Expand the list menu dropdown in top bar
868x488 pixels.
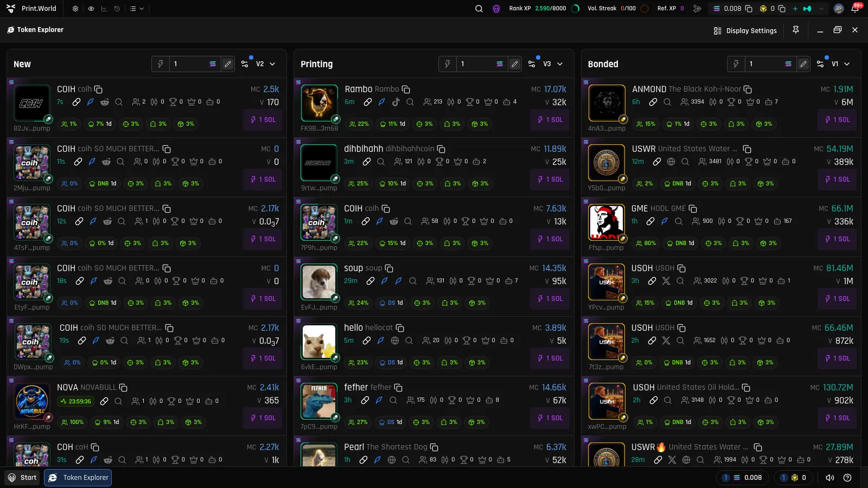pyautogui.click(x=137, y=9)
